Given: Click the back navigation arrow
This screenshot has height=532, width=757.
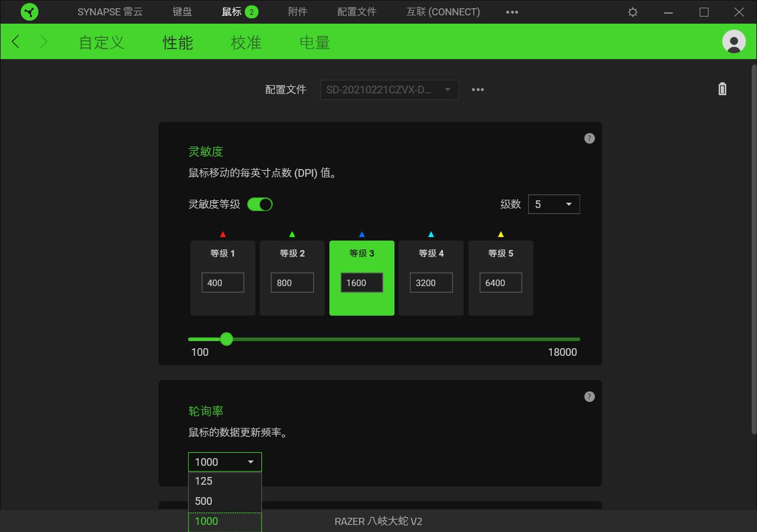Looking at the screenshot, I should [15, 42].
